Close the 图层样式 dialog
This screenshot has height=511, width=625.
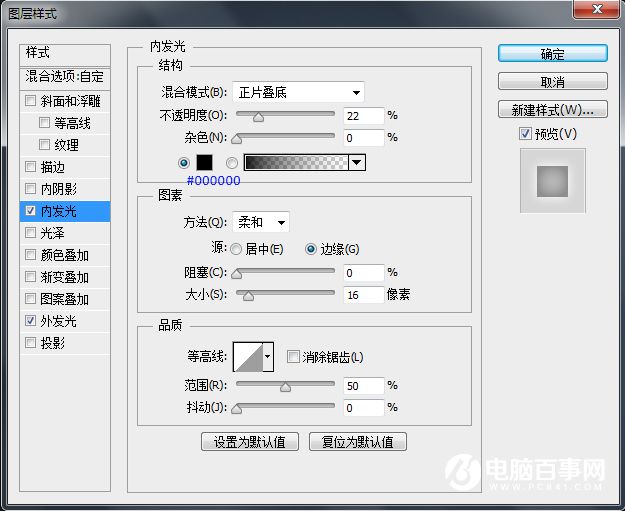597,9
